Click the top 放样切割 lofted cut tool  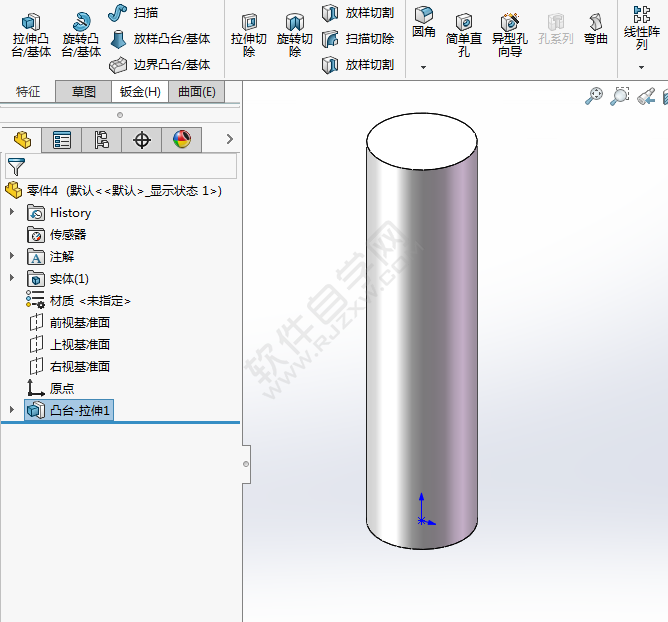point(358,13)
